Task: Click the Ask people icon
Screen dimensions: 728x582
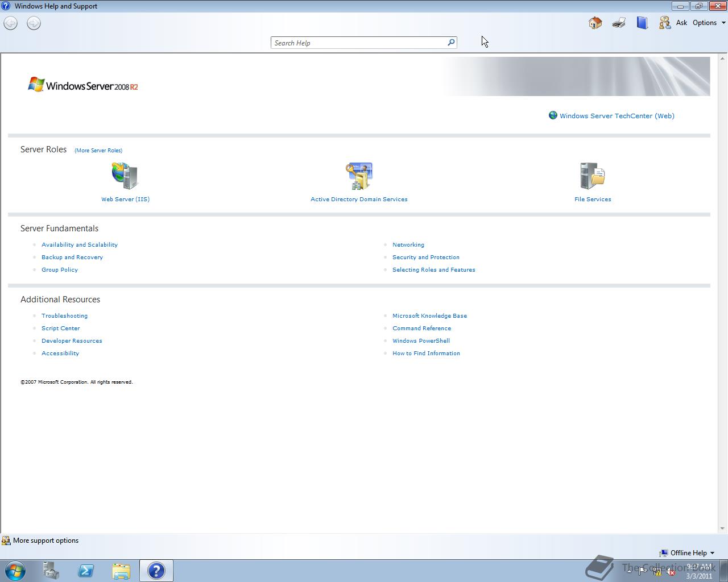Action: [664, 23]
